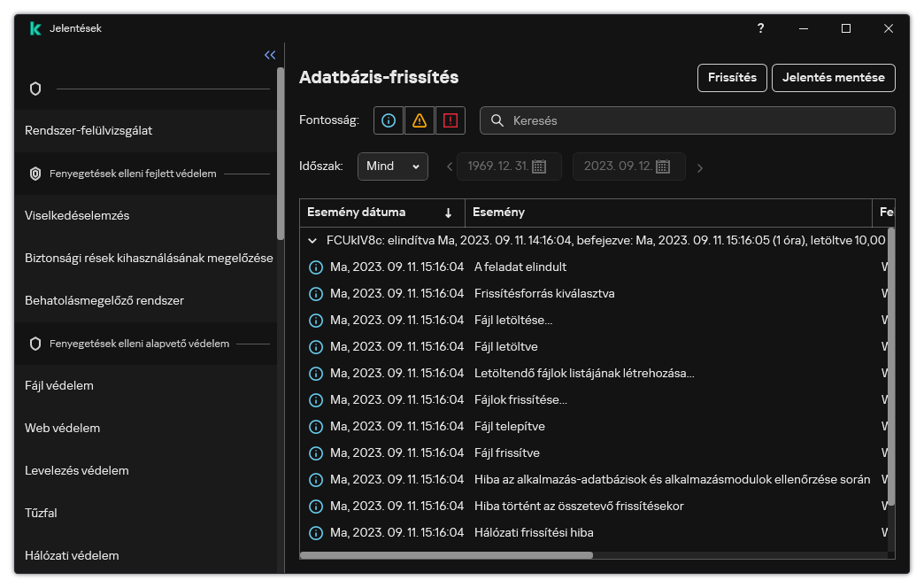This screenshot has width=924, height=588.
Task: Click the sort arrow in Esemény dátuma column
Action: (x=448, y=213)
